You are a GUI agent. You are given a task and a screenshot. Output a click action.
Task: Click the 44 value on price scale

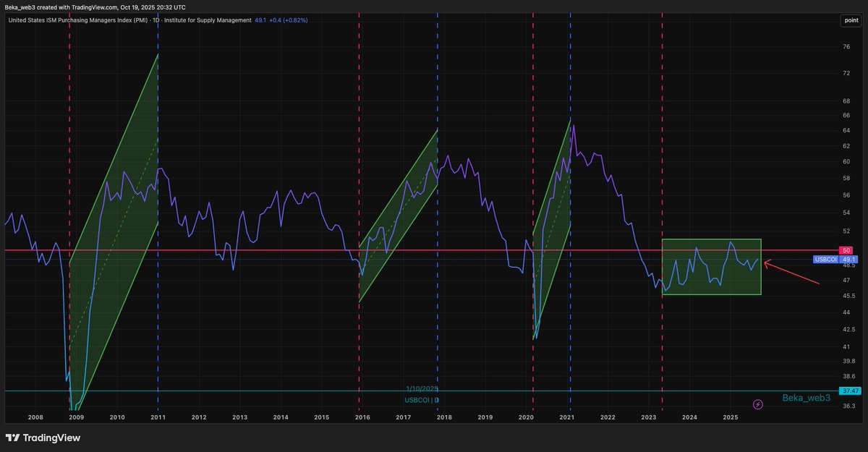[846, 312]
